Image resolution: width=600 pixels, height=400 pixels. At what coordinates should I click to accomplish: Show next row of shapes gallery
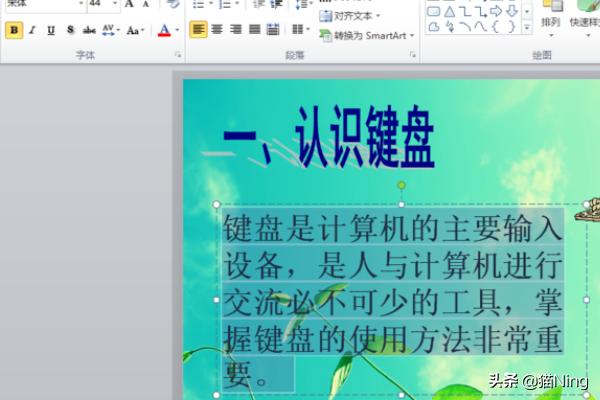tap(527, 11)
